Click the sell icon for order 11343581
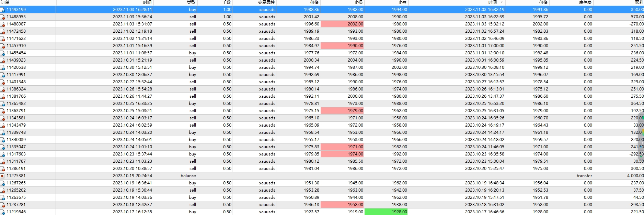Image resolution: width=644 pixels, height=215 pixels. tap(2, 118)
